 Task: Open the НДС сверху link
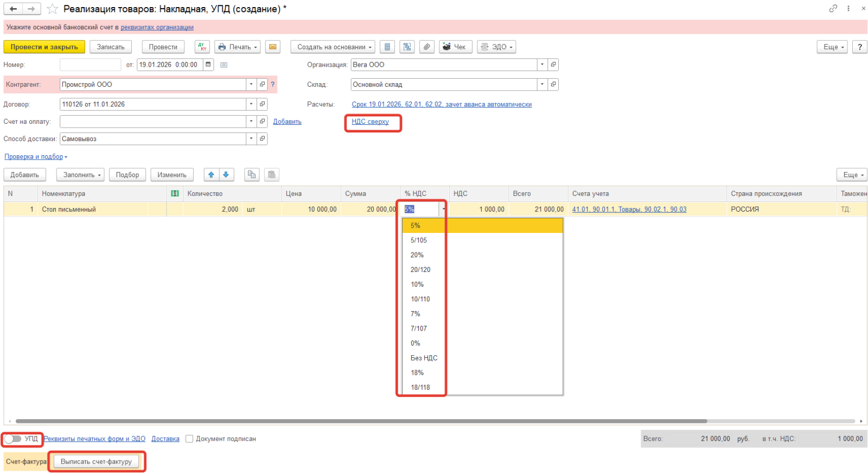(x=370, y=122)
